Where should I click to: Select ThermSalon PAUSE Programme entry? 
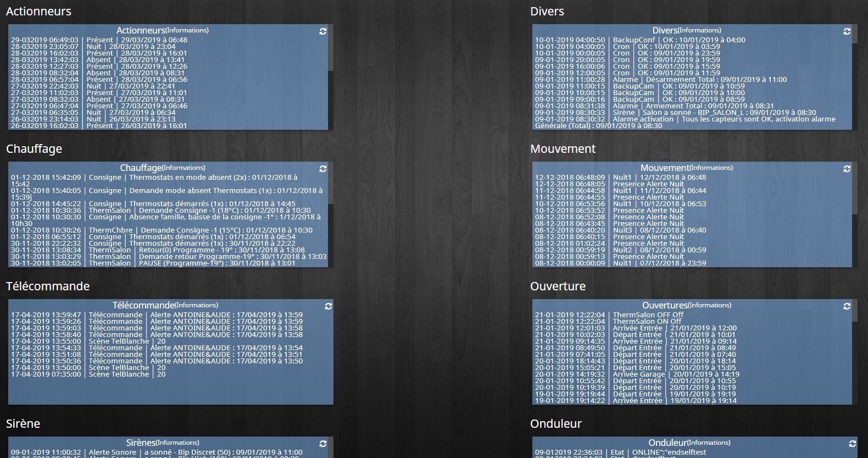[x=153, y=263]
